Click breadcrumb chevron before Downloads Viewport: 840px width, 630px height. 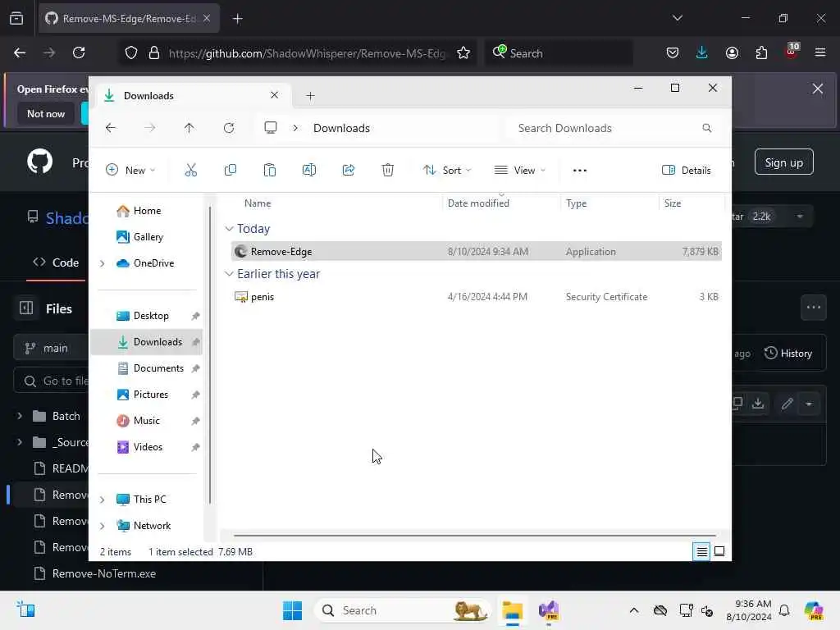[295, 128]
